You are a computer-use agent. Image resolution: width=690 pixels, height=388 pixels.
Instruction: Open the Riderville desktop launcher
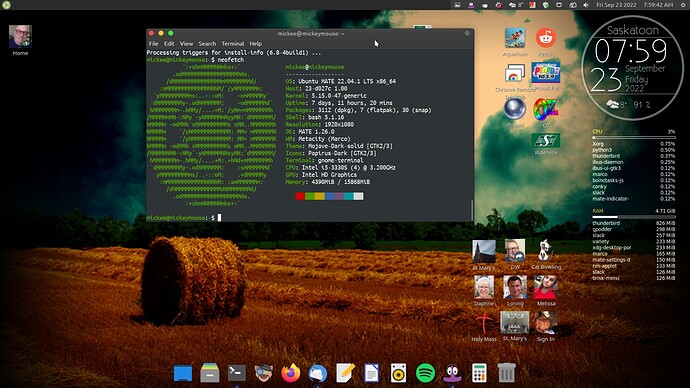(546, 141)
